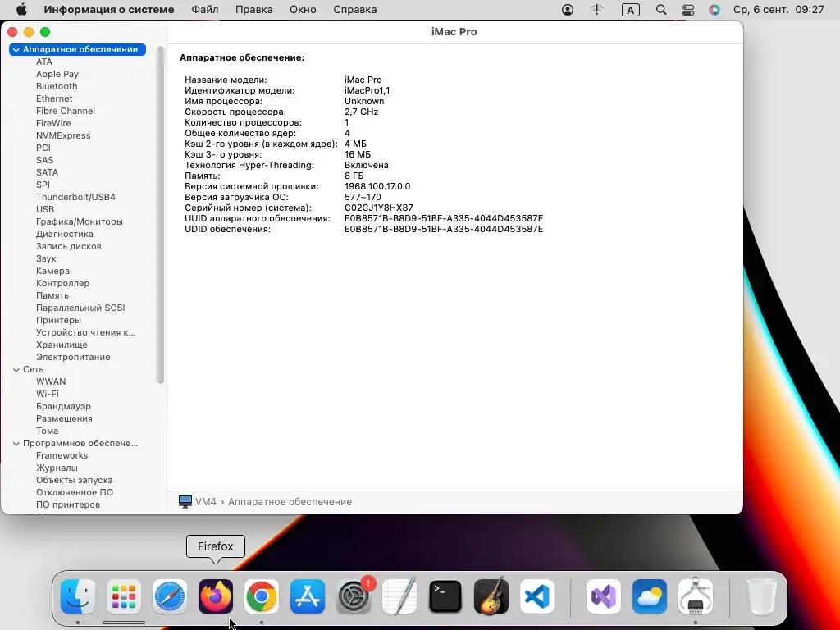Click the user account menu bar icon

click(x=568, y=10)
